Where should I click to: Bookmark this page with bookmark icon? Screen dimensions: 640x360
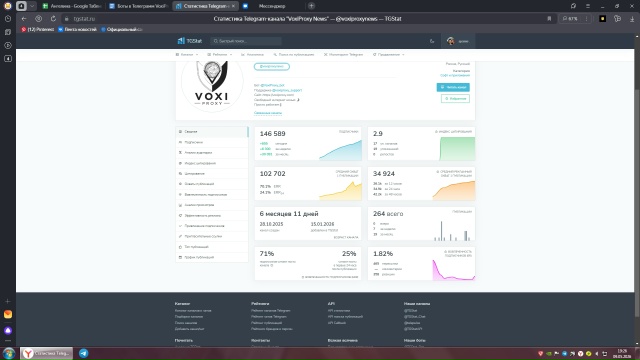[x=549, y=19]
